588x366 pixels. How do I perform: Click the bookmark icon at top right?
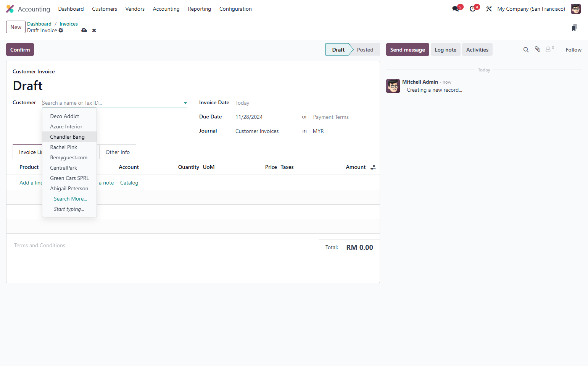pyautogui.click(x=574, y=28)
